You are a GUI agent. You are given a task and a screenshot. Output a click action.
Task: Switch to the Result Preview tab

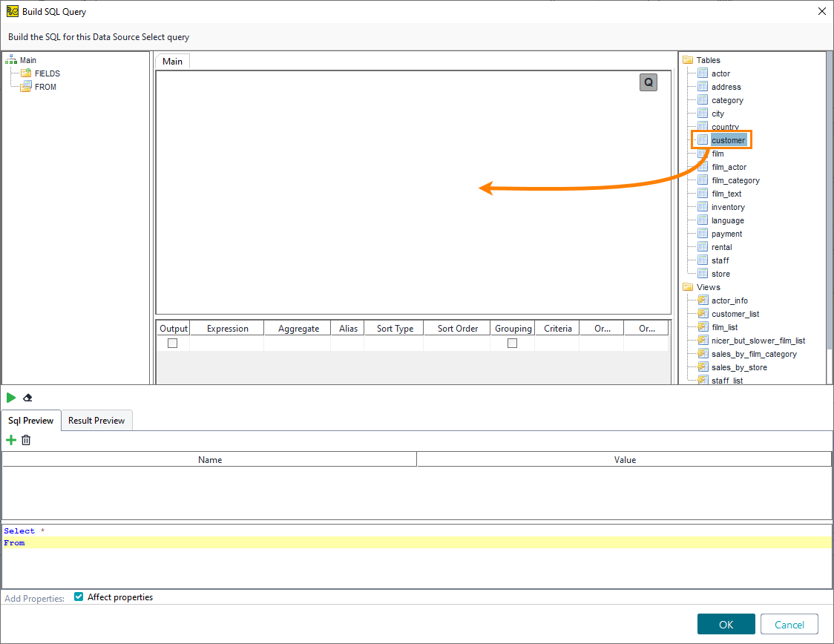point(96,421)
